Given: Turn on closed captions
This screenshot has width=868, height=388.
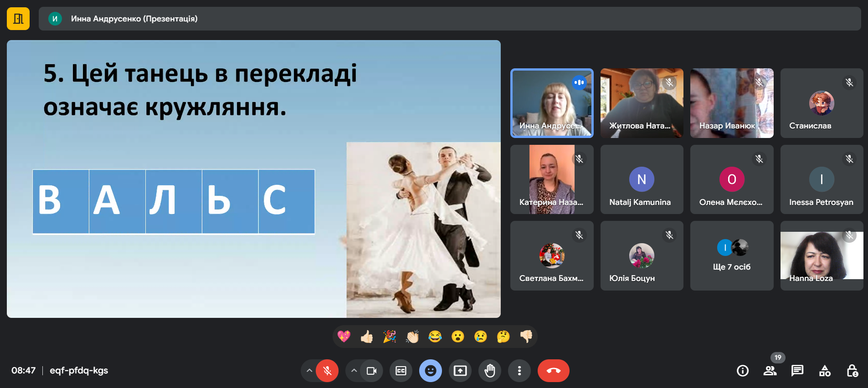Looking at the screenshot, I should [401, 371].
